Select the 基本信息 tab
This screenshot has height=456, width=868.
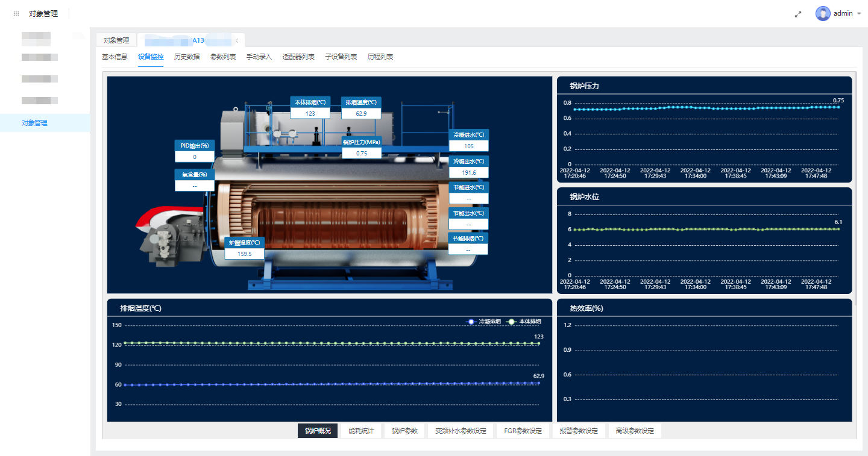pyautogui.click(x=115, y=57)
